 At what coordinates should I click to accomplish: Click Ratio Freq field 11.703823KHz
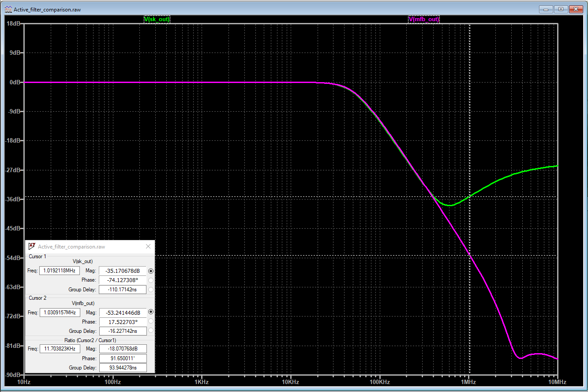(60, 349)
